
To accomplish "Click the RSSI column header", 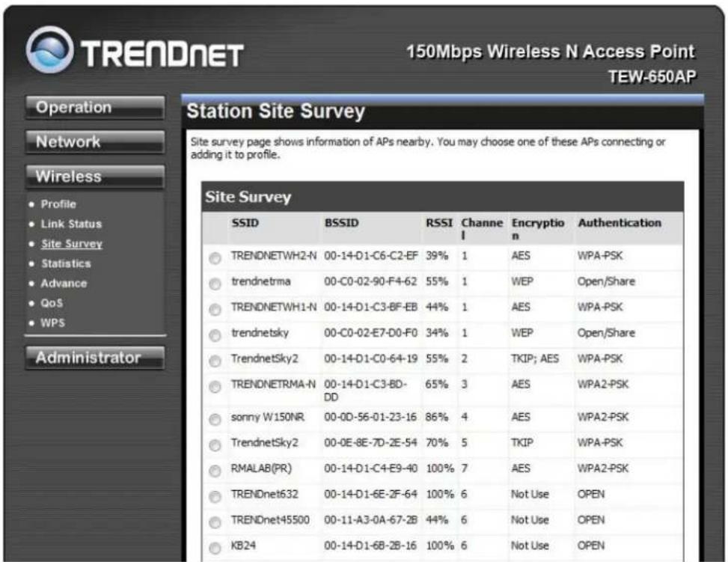I will pyautogui.click(x=438, y=223).
